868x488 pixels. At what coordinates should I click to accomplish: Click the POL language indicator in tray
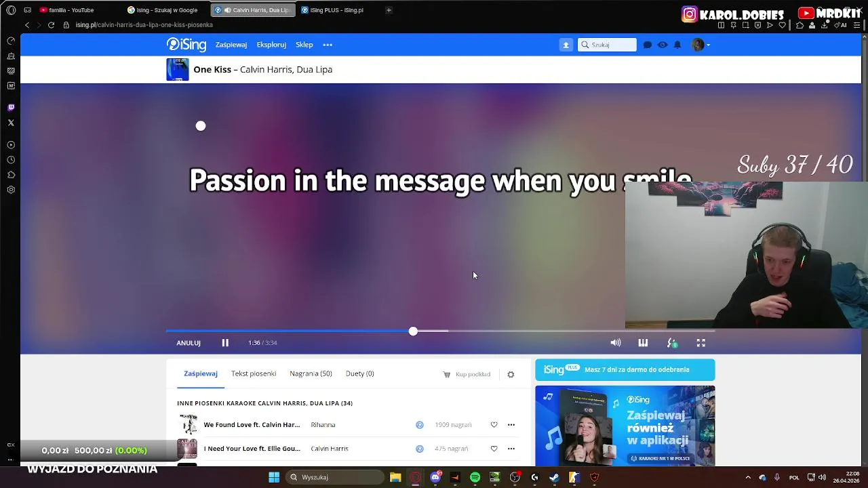tap(794, 477)
